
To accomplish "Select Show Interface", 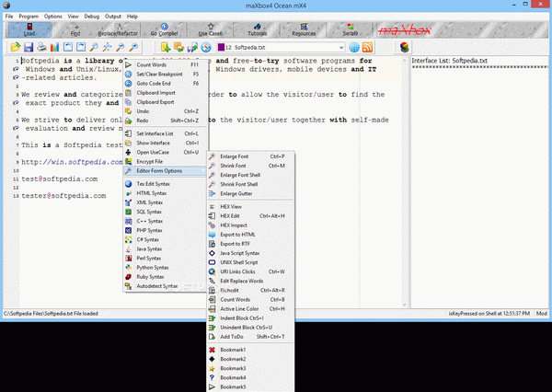I will click(166, 143).
